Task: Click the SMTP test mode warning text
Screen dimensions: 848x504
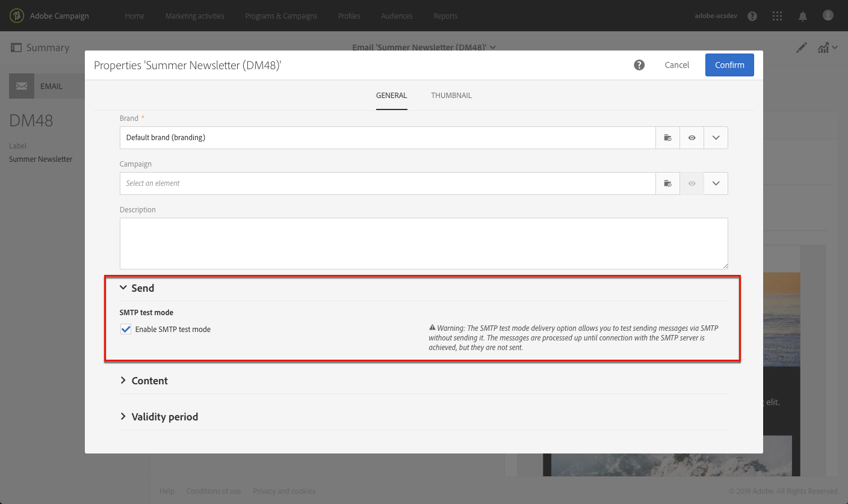Action: [x=574, y=337]
